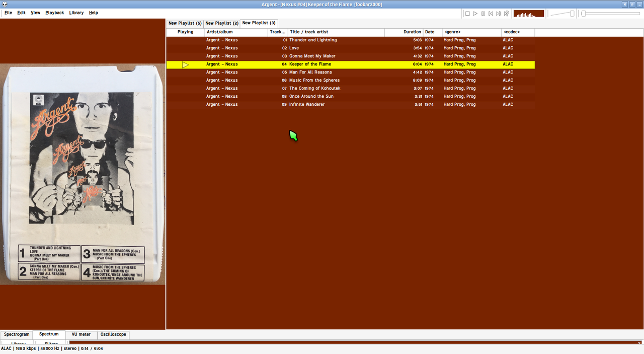Click the status bar playback info
The image size is (644, 354).
(52, 348)
